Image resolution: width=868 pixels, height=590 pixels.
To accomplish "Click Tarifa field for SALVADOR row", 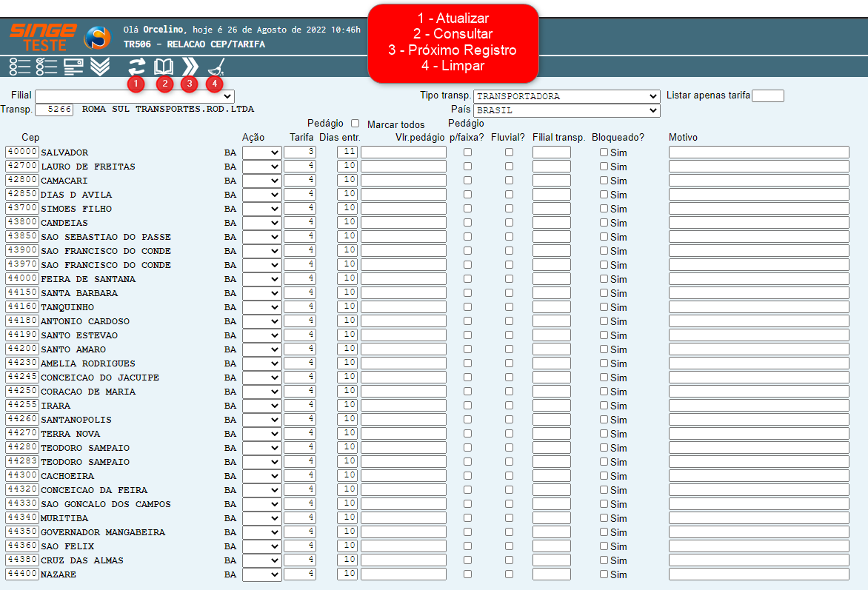I will click(x=300, y=152).
